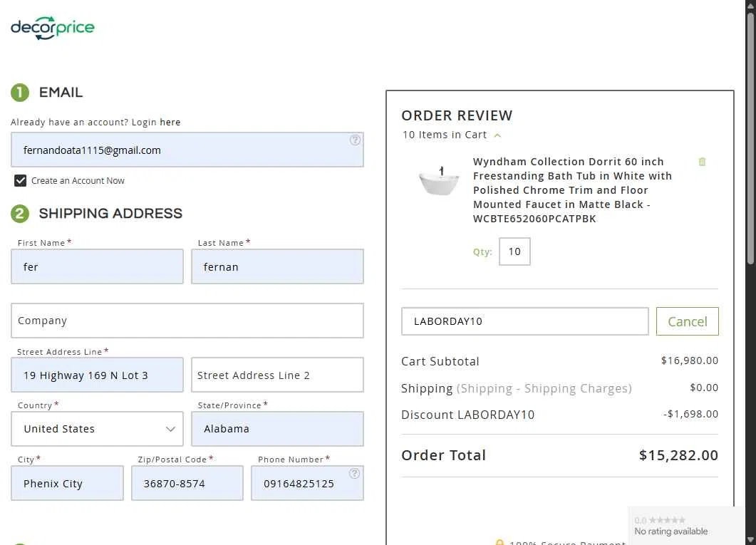Uncheck Create an Account Now checkbox
Screen dimensions: 756x545
click(20, 181)
